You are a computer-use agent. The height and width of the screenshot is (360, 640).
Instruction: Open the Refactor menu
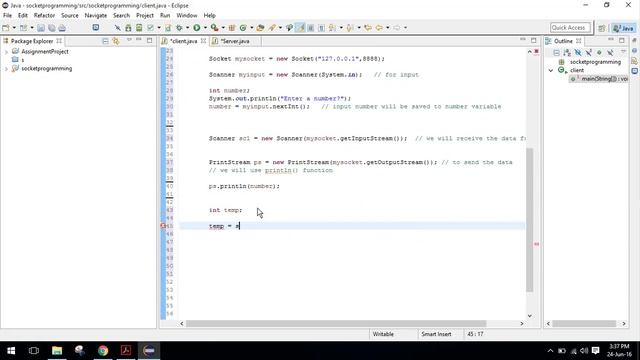click(x=44, y=16)
